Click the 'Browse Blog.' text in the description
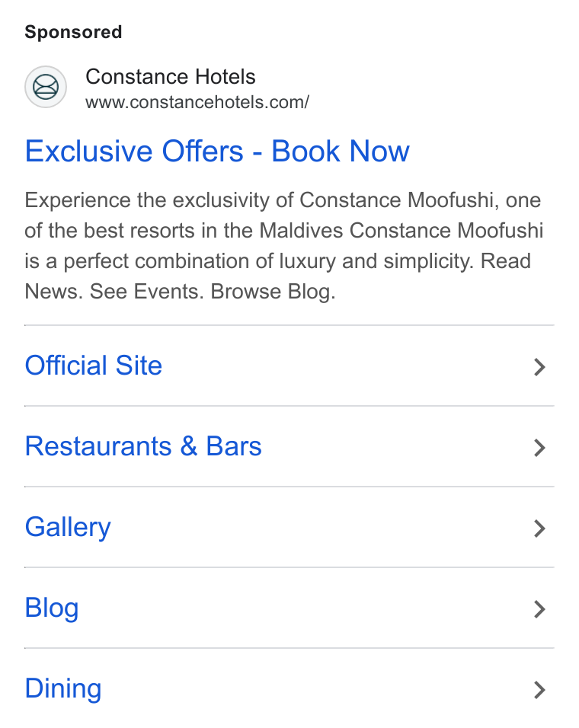 (x=273, y=292)
